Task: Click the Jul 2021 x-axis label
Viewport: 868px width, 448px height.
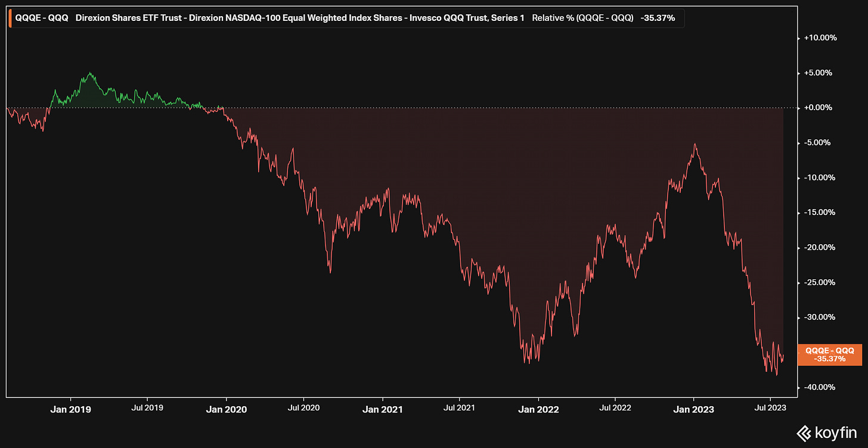Action: [460, 409]
